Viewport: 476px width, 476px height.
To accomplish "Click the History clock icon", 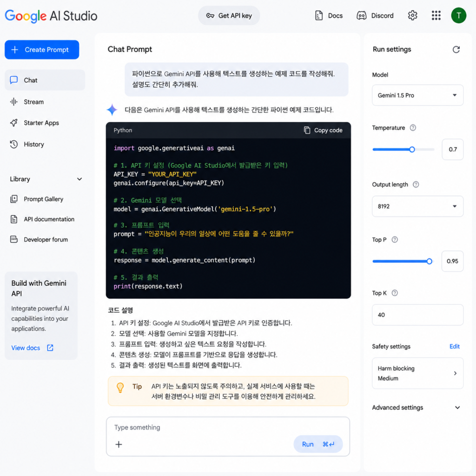I will coord(13,144).
